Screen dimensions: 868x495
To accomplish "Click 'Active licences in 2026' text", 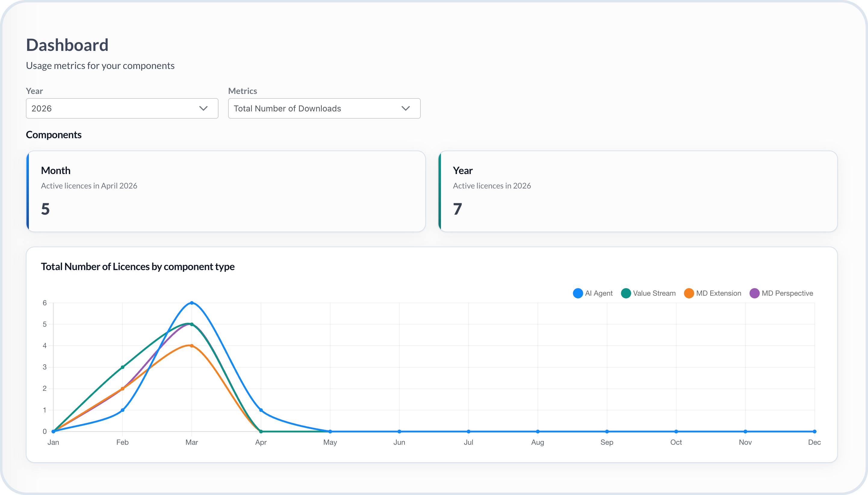I will coord(491,185).
